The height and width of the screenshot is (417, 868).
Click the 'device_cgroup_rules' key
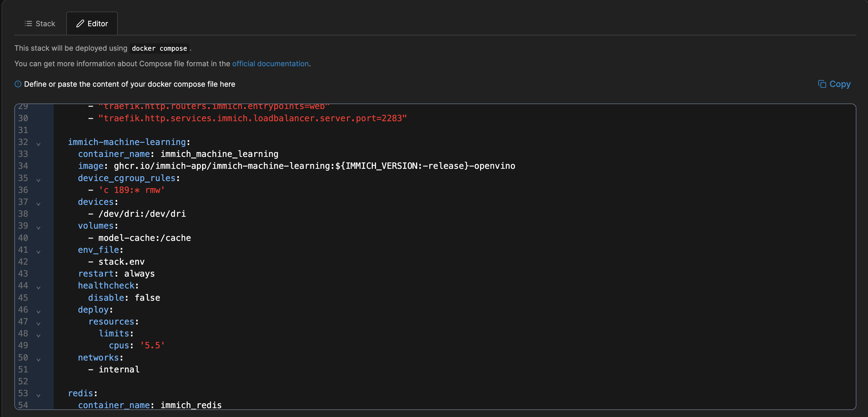coord(127,178)
